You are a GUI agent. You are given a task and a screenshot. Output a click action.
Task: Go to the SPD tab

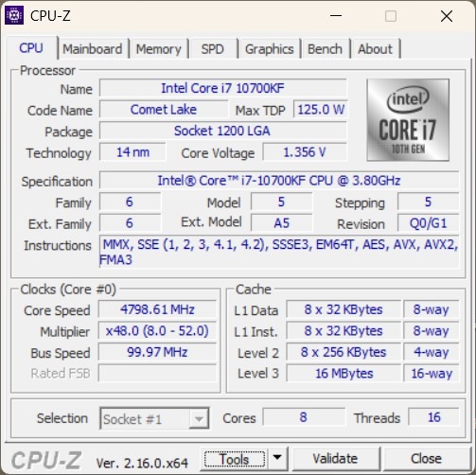(x=213, y=49)
